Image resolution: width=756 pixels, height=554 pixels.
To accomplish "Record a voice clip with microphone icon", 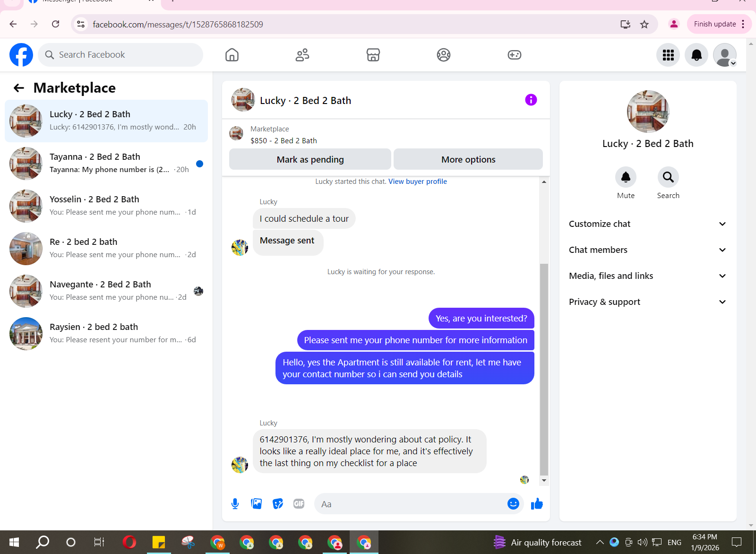I will (x=235, y=504).
